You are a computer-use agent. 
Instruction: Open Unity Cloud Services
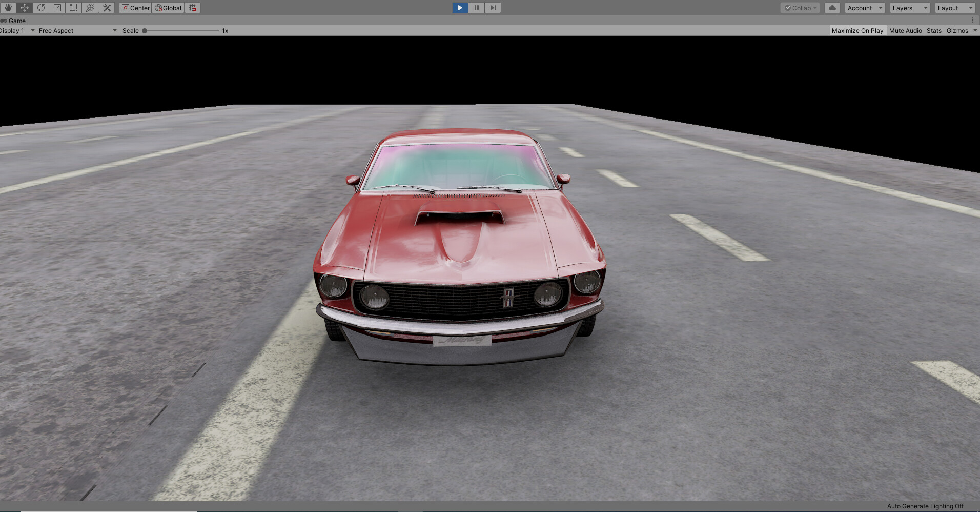click(832, 8)
